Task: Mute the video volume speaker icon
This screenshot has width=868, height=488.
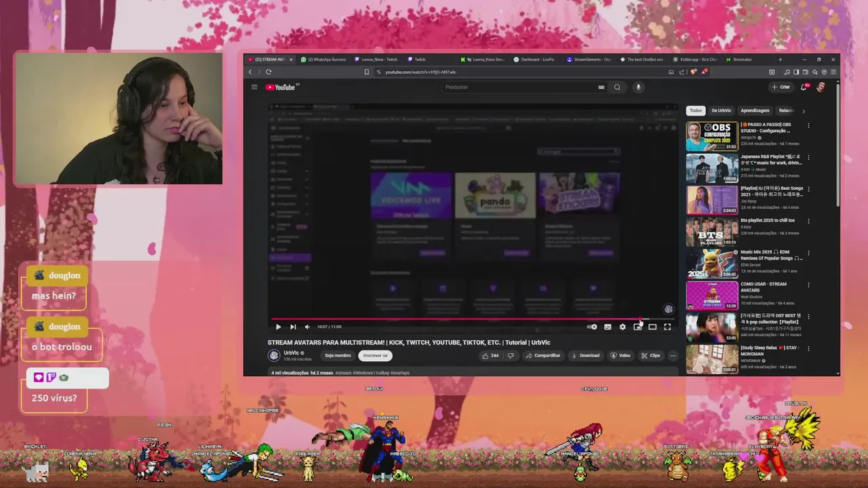Action: point(307,327)
